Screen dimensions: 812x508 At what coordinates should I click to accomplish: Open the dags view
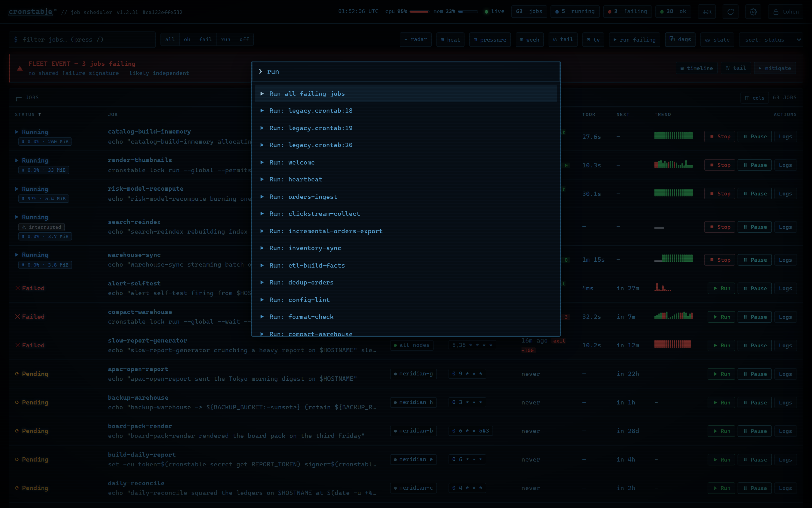(680, 40)
